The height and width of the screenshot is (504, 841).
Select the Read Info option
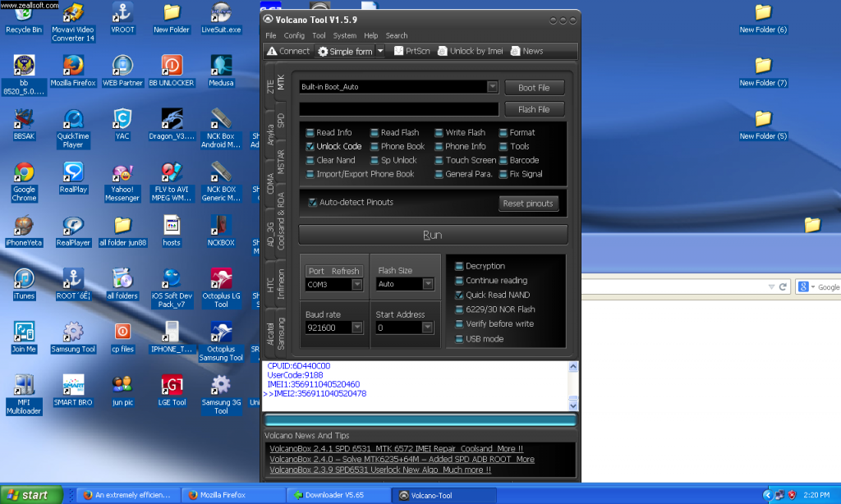tap(310, 132)
